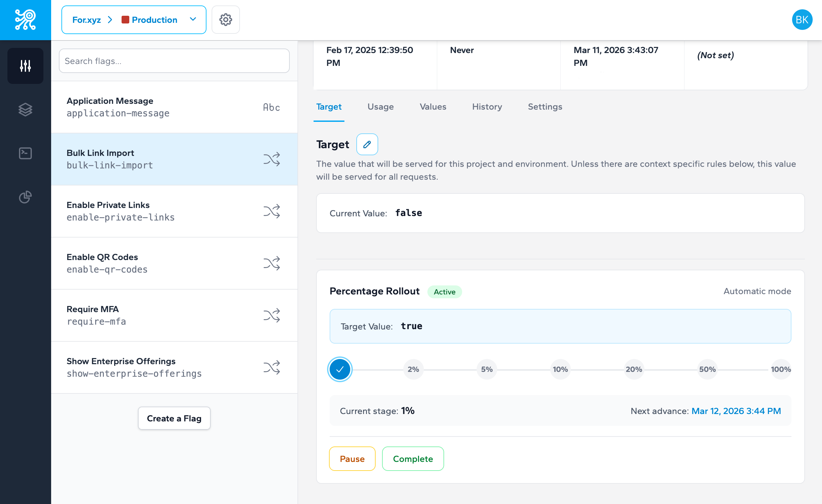Open the Settings tab for this flag

point(545,107)
